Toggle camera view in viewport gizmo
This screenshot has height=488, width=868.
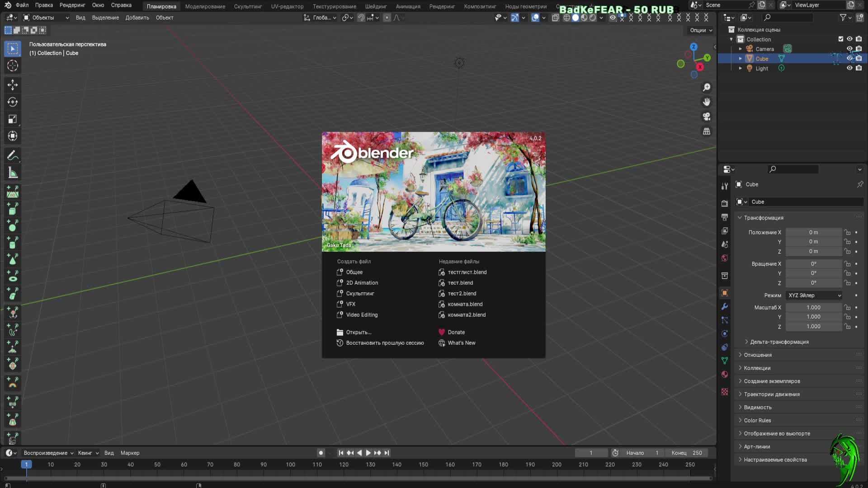(707, 117)
